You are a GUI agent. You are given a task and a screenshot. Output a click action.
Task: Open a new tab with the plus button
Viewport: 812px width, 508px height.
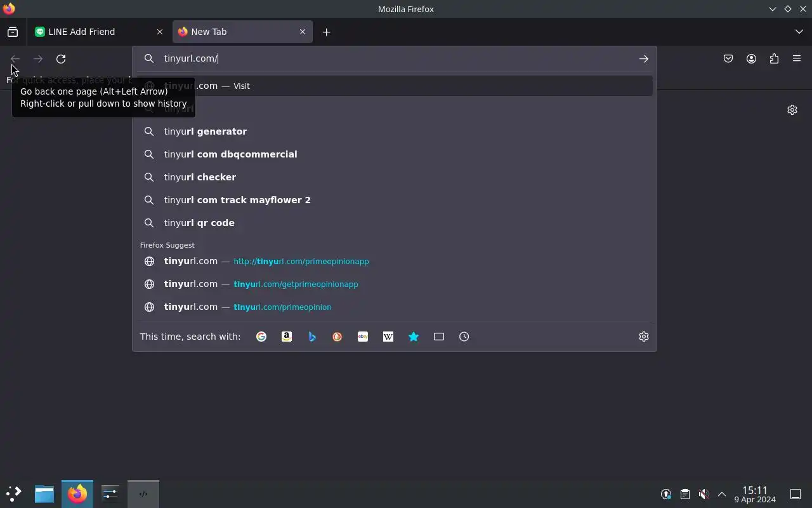[x=326, y=32]
